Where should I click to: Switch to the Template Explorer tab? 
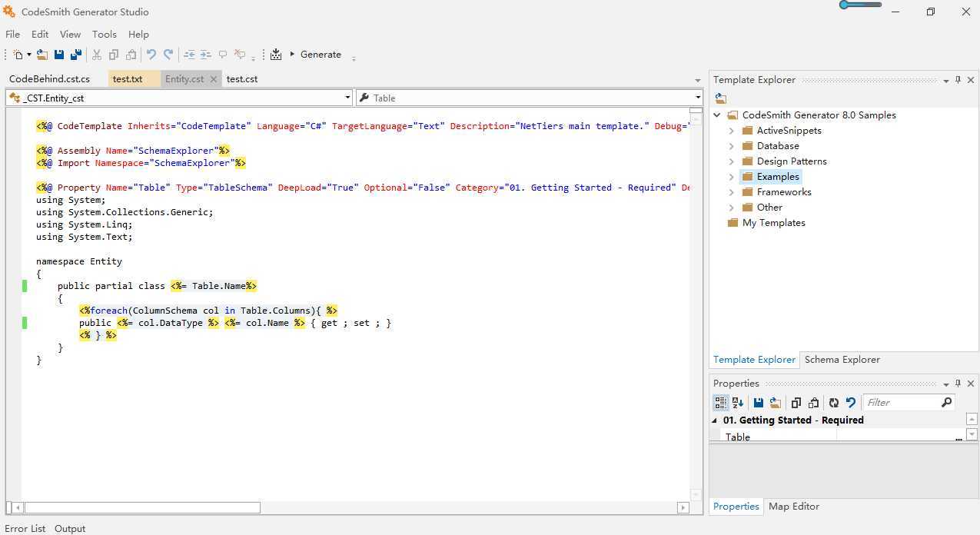754,360
